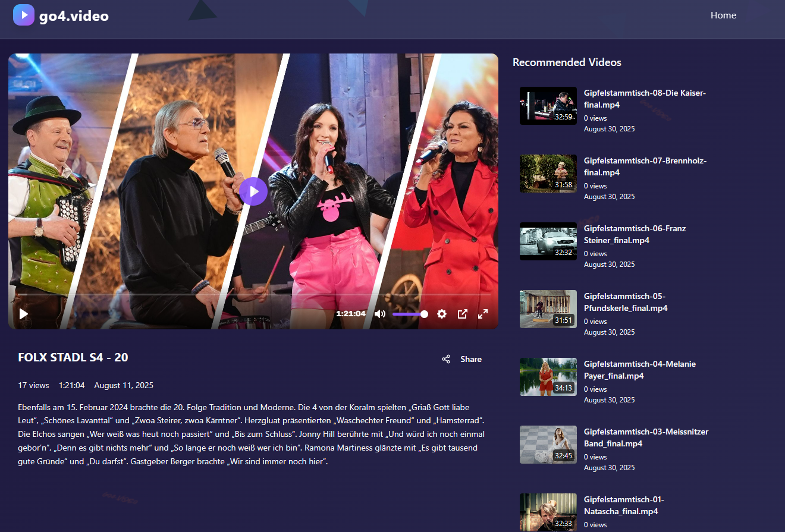Click the description paragraph starting with Ebenfalls

252,434
